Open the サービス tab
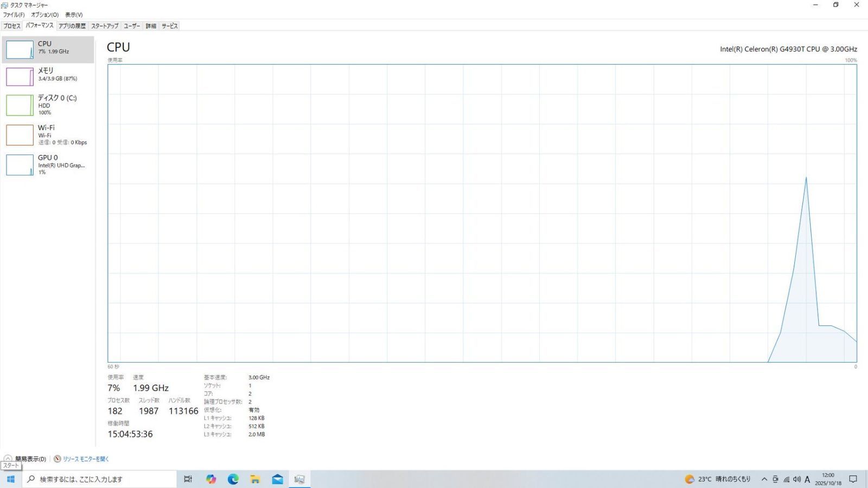Viewport: 868px width, 488px height. 169,26
